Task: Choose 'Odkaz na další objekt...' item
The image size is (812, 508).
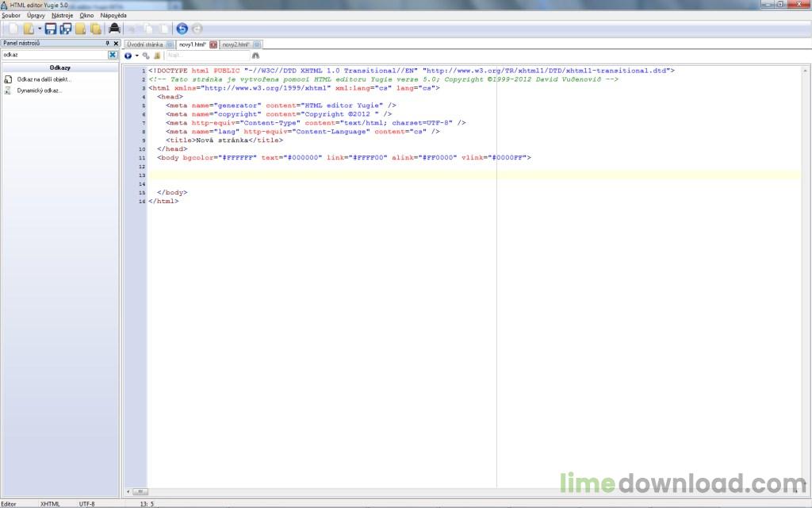Action: [x=44, y=79]
